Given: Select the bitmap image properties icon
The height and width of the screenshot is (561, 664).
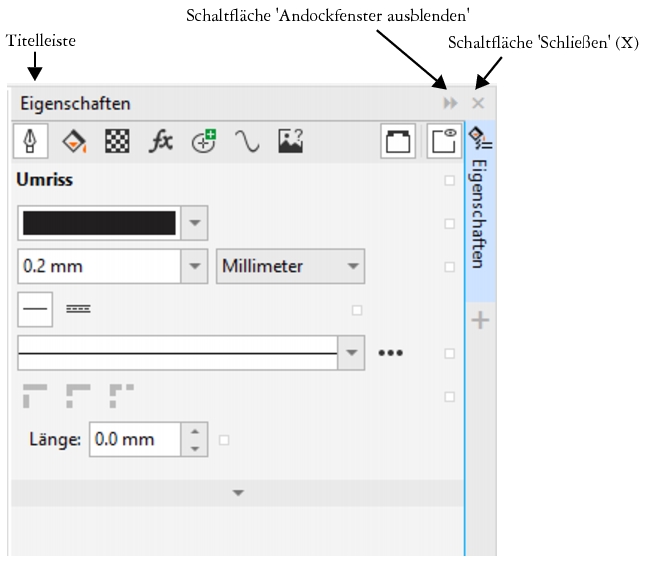Looking at the screenshot, I should tap(290, 142).
